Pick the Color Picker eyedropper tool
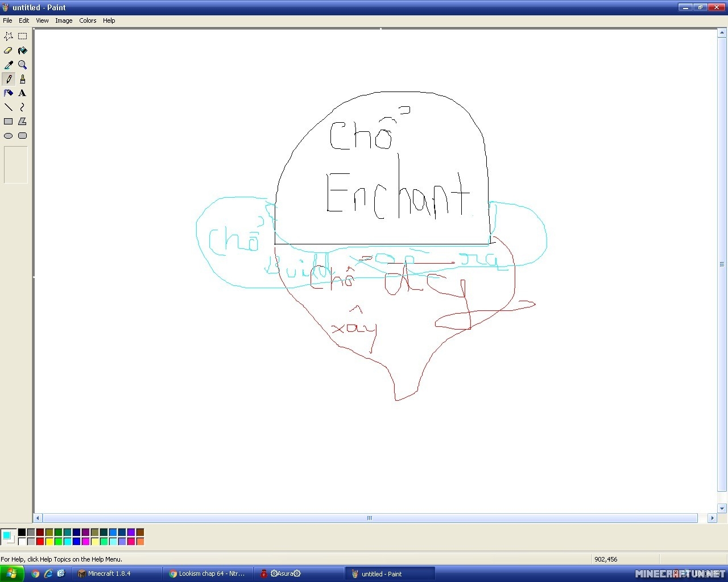 tap(9, 65)
